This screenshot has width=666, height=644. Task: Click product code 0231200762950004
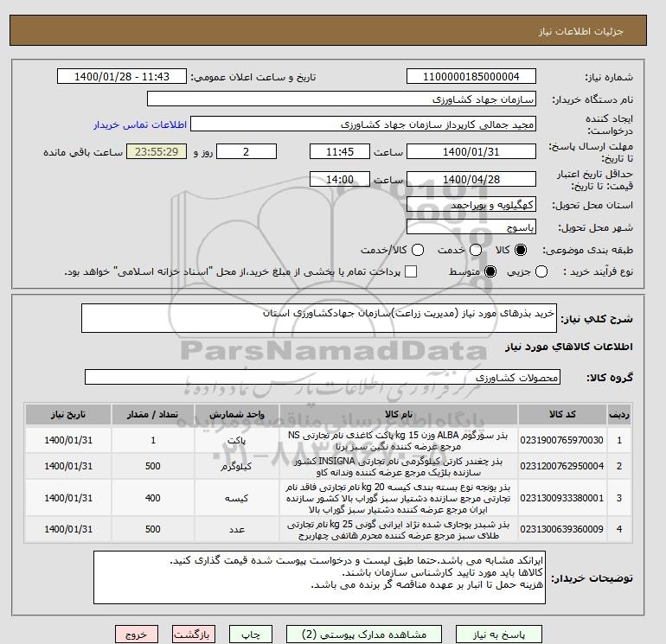[x=561, y=466]
